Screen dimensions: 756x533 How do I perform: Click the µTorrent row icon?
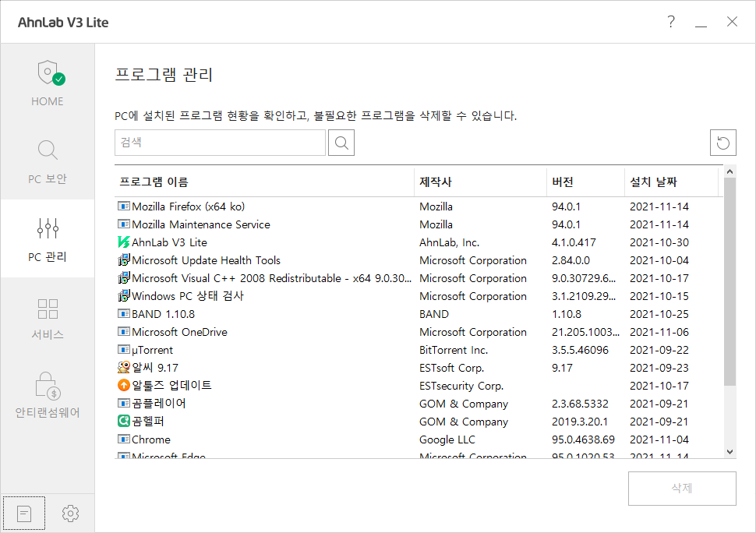[x=124, y=349]
